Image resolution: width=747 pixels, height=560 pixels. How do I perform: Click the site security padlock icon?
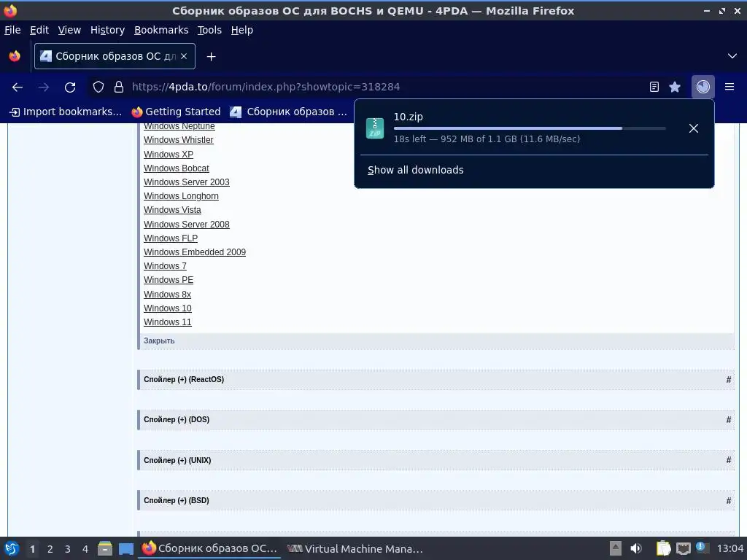[x=119, y=87]
